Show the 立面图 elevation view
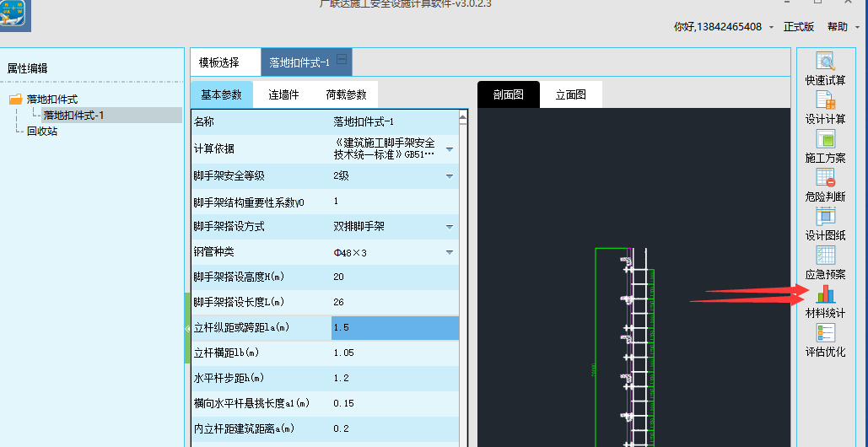 pyautogui.click(x=571, y=94)
